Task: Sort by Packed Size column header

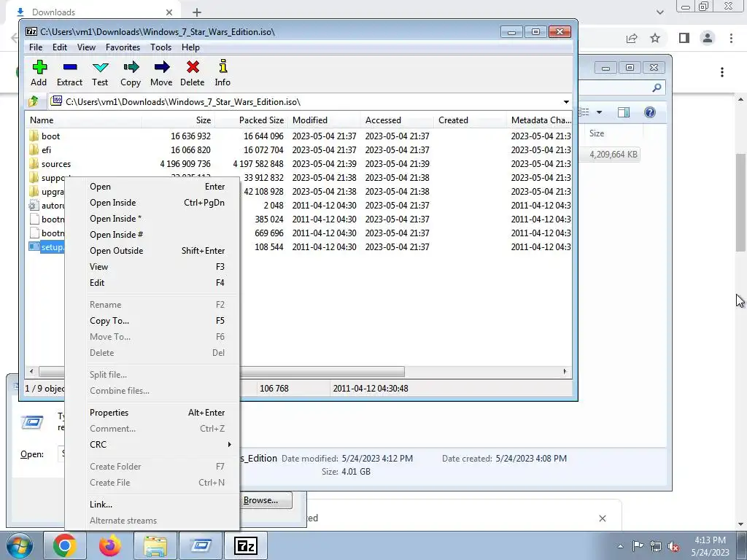Action: [251, 120]
